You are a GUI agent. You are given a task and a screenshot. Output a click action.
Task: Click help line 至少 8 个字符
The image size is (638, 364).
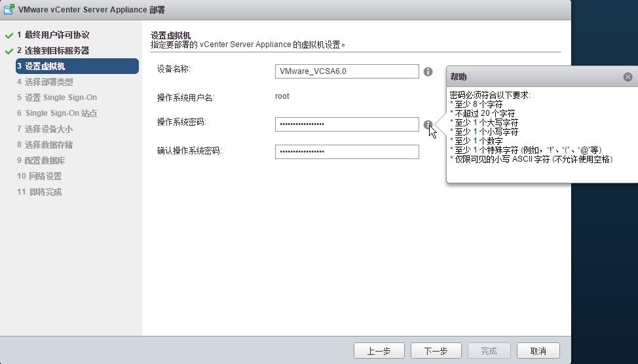(x=476, y=104)
